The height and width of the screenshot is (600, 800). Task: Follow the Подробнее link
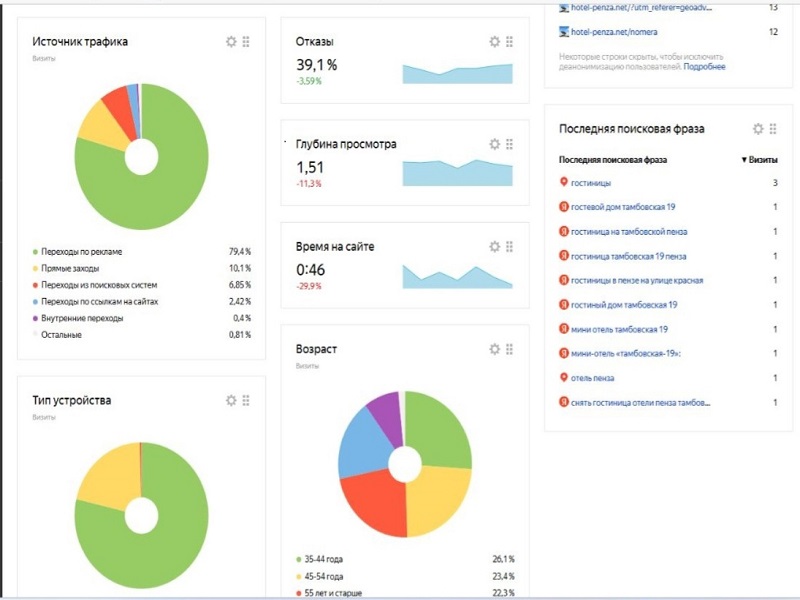(x=705, y=66)
